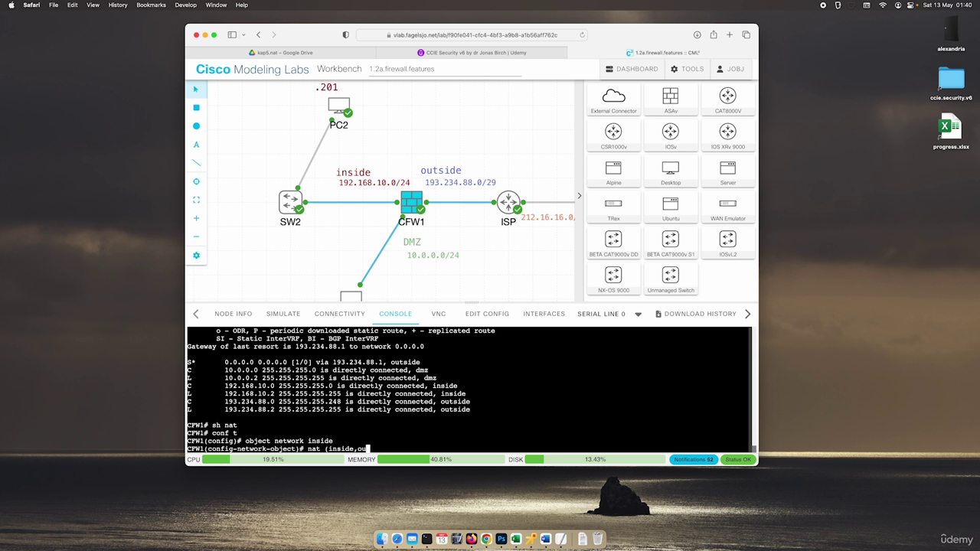The height and width of the screenshot is (551, 980).
Task: Select the text annotation tool
Action: [x=196, y=145]
